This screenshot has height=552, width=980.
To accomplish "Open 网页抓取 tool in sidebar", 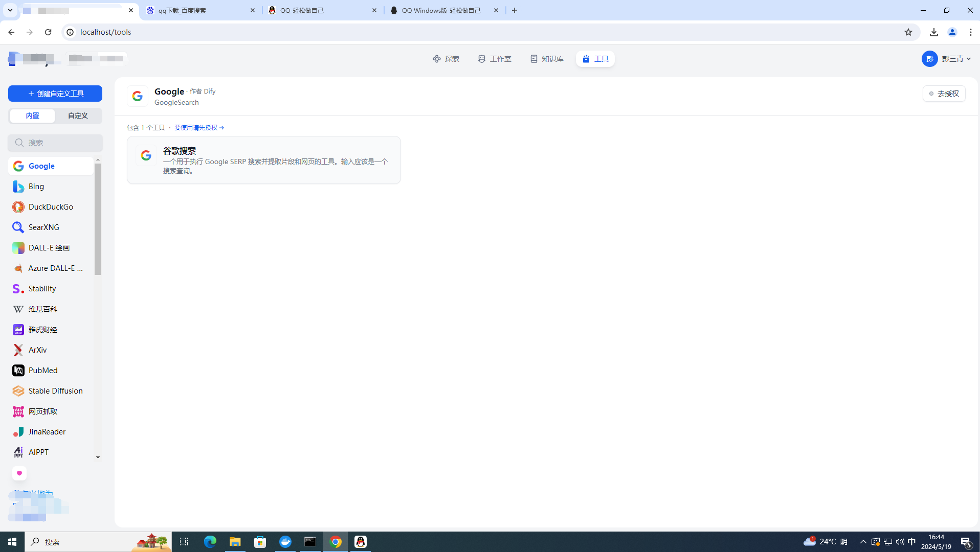I will click(51, 411).
